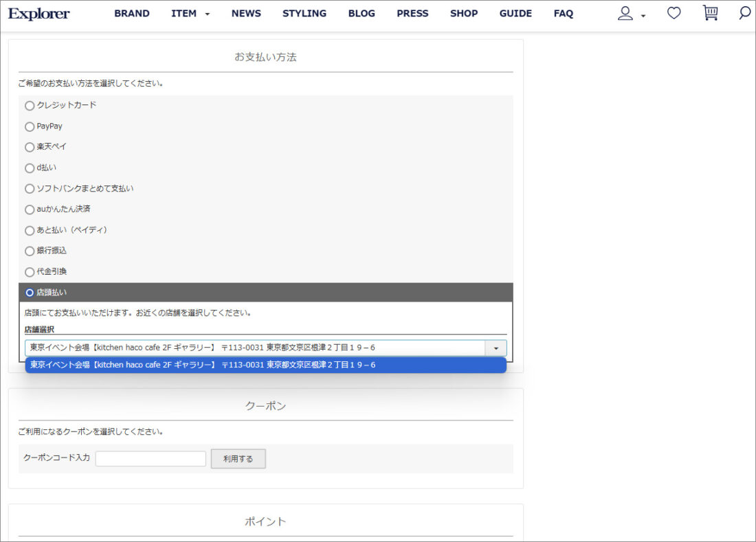Click the ポイント section heading
Screen dimensions: 756x542
(x=266, y=521)
